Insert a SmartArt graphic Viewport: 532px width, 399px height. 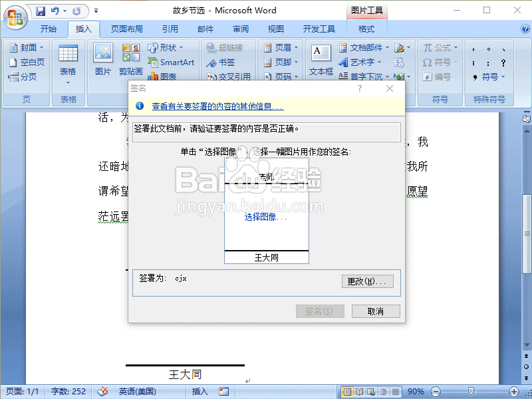[x=172, y=61]
